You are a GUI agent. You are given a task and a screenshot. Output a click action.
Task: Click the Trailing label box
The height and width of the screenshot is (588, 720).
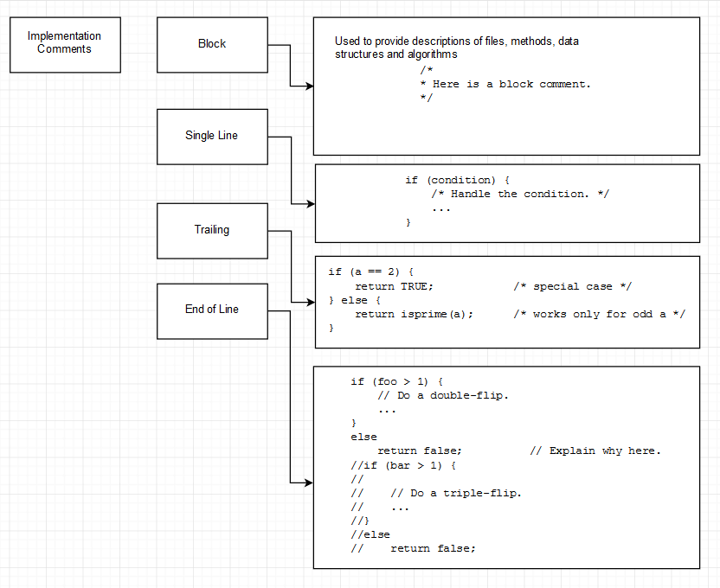coord(212,230)
